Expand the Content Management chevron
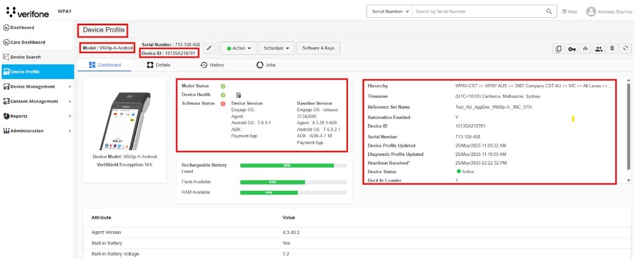Image resolution: width=644 pixels, height=271 pixels. tap(70, 101)
